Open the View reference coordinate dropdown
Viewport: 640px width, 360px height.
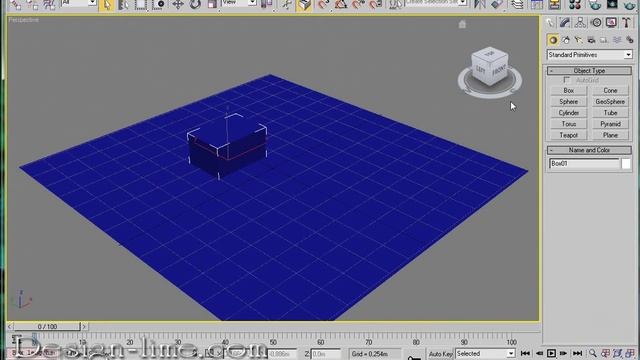pyautogui.click(x=239, y=3)
